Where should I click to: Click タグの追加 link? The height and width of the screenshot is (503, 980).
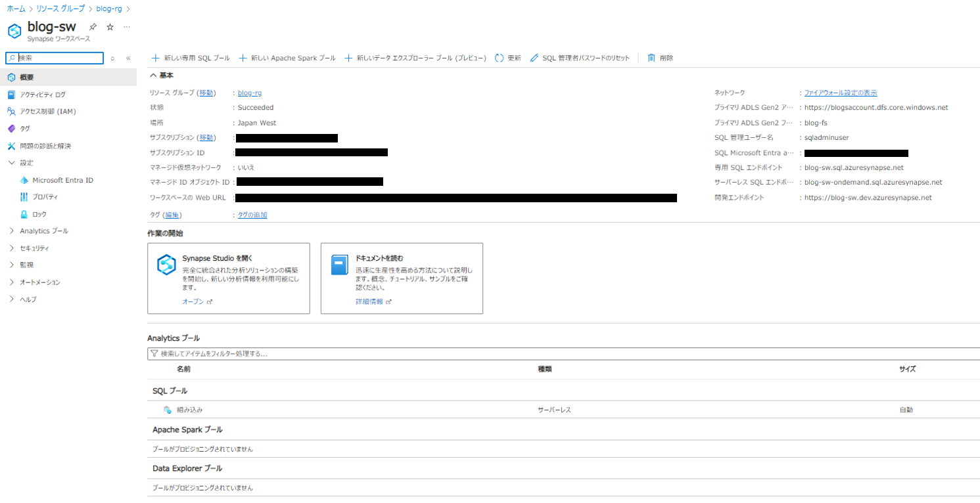coord(252,215)
